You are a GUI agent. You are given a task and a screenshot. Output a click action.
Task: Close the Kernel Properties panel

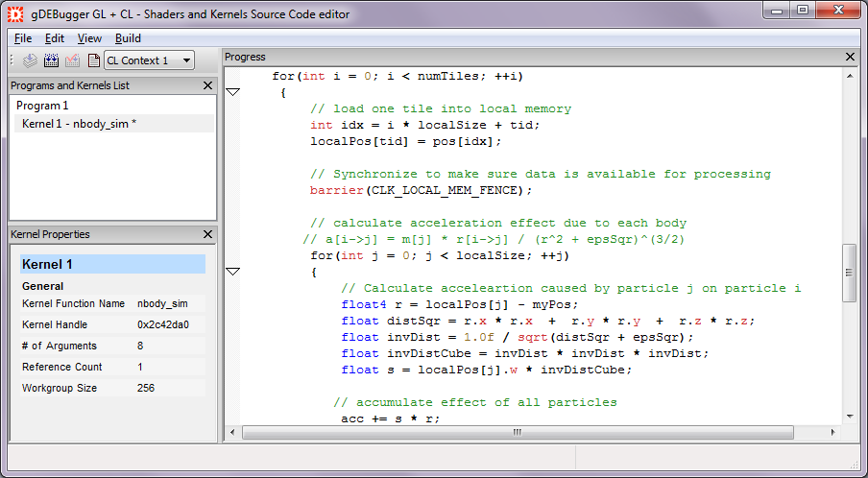coord(208,234)
